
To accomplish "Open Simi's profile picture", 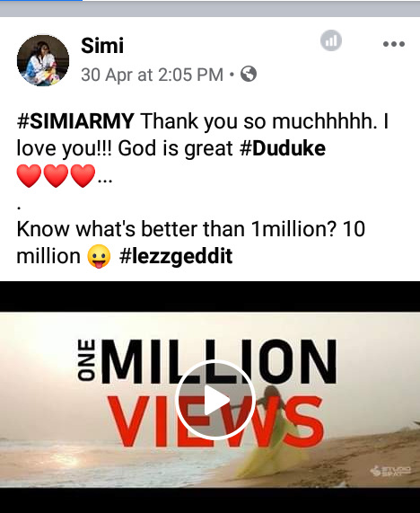I will (x=43, y=60).
